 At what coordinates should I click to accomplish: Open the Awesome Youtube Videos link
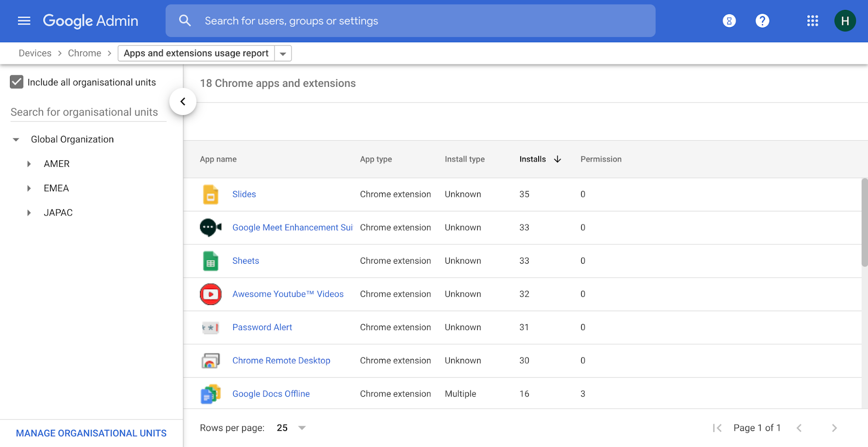coord(288,294)
